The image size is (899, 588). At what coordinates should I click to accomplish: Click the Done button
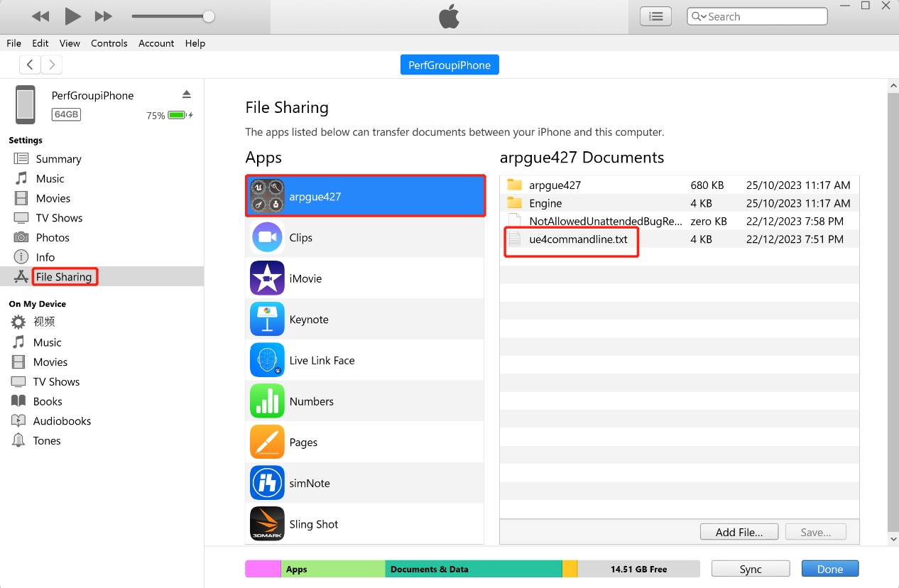click(x=830, y=569)
